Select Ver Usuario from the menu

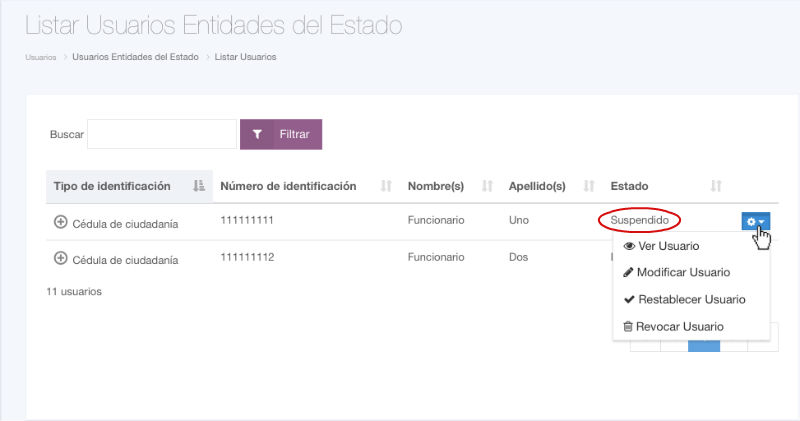click(x=660, y=246)
